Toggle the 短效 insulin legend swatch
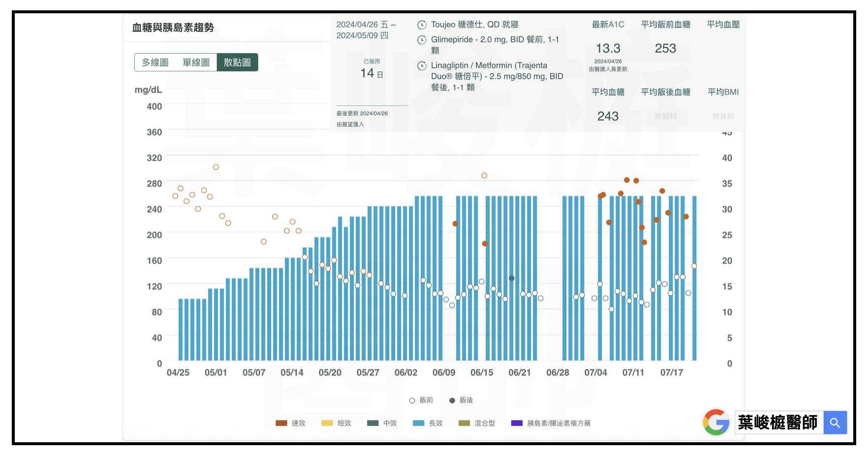This screenshot has width=868, height=457. (327, 423)
